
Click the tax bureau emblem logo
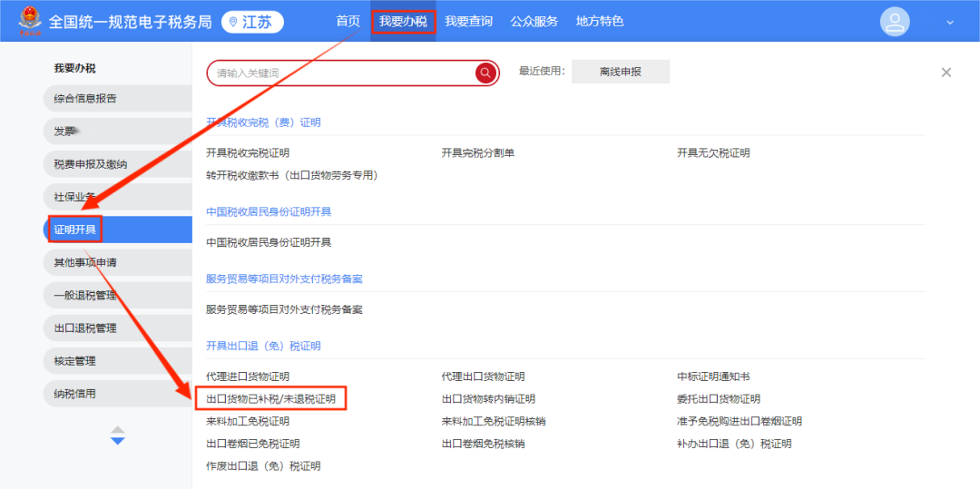tap(29, 21)
